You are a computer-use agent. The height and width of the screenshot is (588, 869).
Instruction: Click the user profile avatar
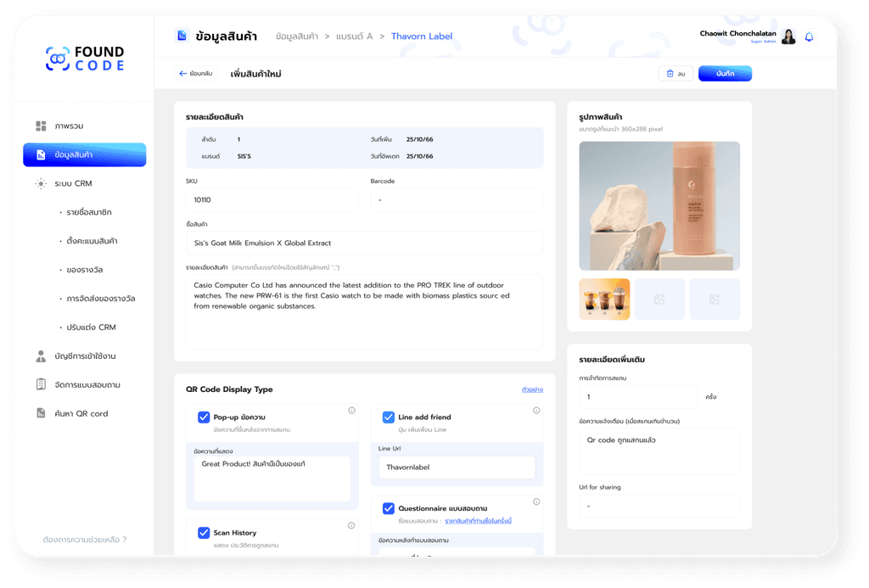[788, 36]
